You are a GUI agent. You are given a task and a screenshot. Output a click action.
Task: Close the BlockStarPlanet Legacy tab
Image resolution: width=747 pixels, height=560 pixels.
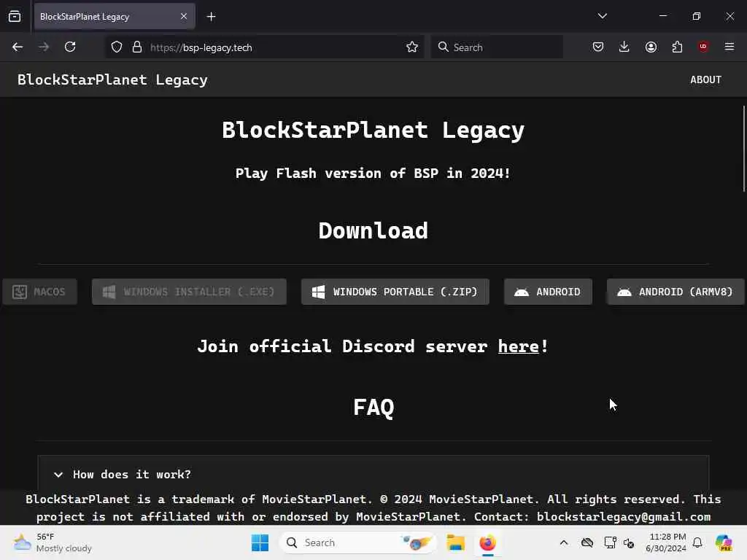(184, 17)
